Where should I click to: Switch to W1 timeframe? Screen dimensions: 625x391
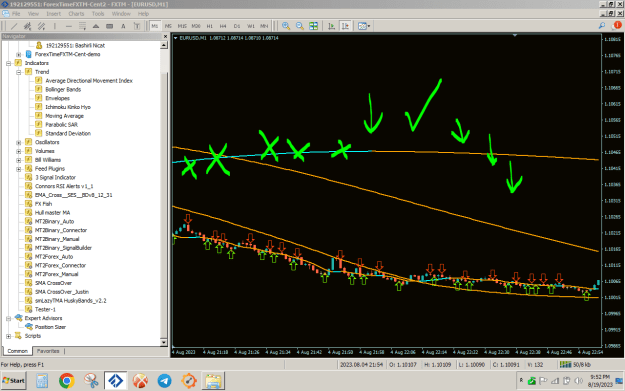click(x=251, y=26)
